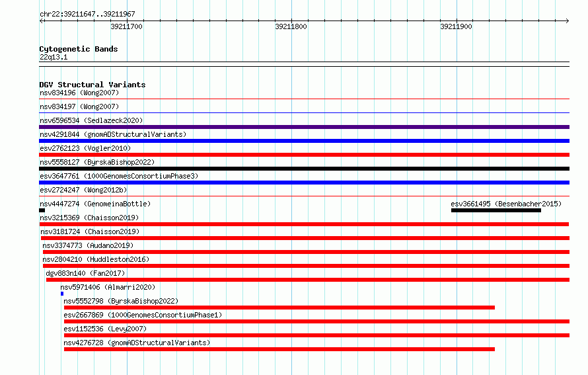The width and height of the screenshot is (588, 375).
Task: Click nsv3215369 (Chaisson2019) label
Action: [x=89, y=218]
